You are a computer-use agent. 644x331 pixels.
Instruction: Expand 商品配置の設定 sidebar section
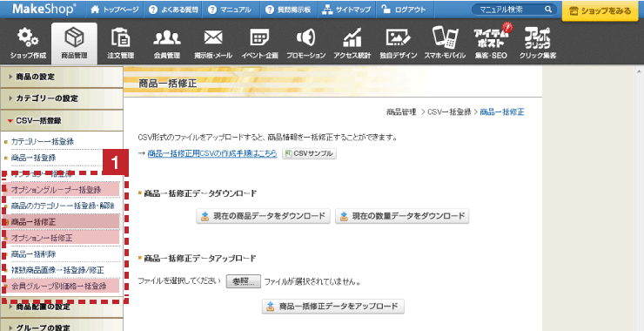coord(62,307)
